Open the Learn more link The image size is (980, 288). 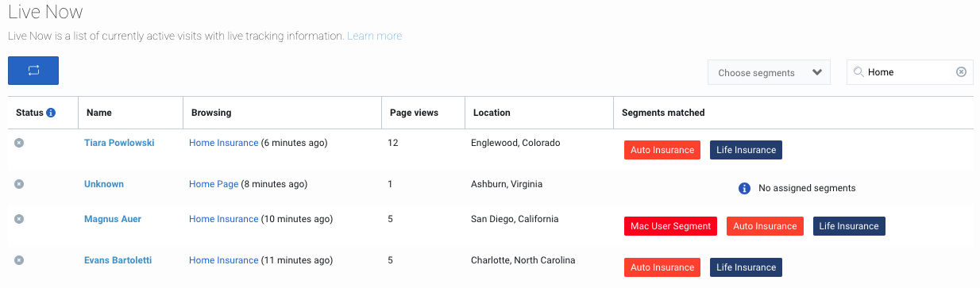[x=374, y=36]
